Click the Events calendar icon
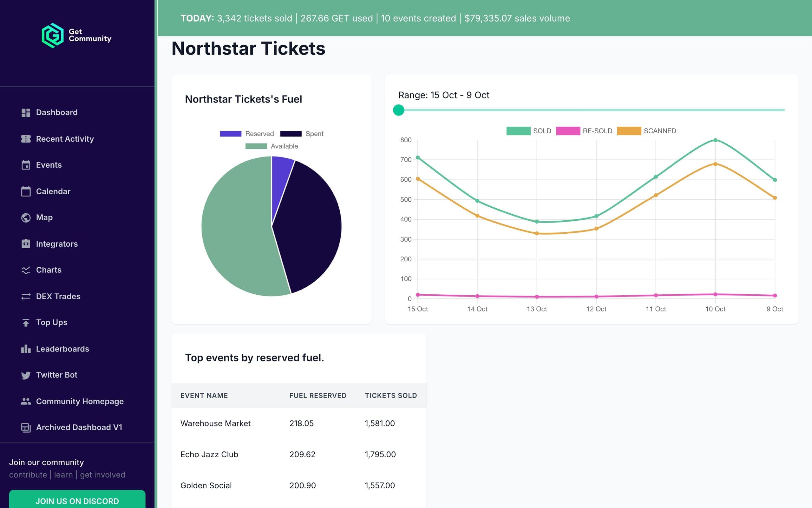 coord(26,165)
